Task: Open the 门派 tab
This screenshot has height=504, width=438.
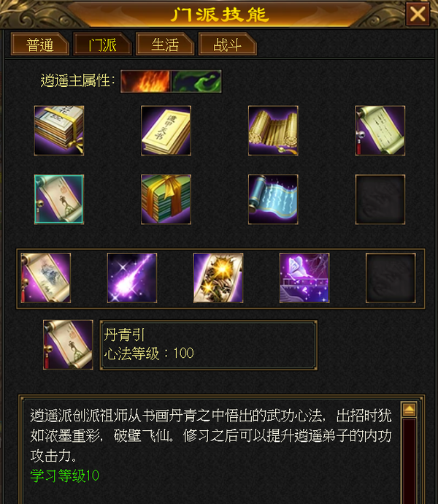Action: [102, 44]
